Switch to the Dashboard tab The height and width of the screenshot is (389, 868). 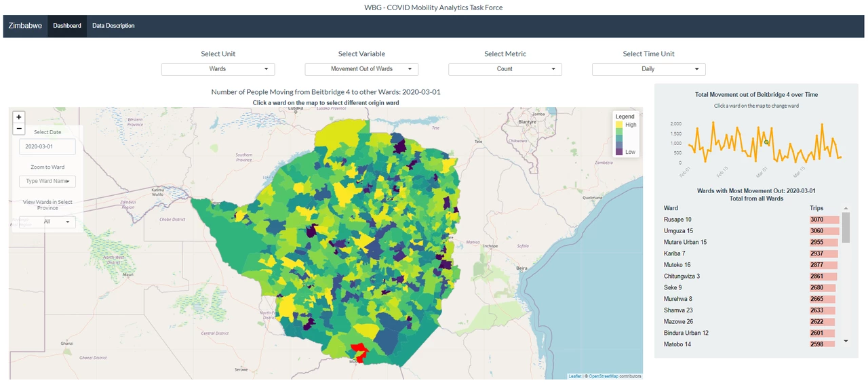coord(67,26)
